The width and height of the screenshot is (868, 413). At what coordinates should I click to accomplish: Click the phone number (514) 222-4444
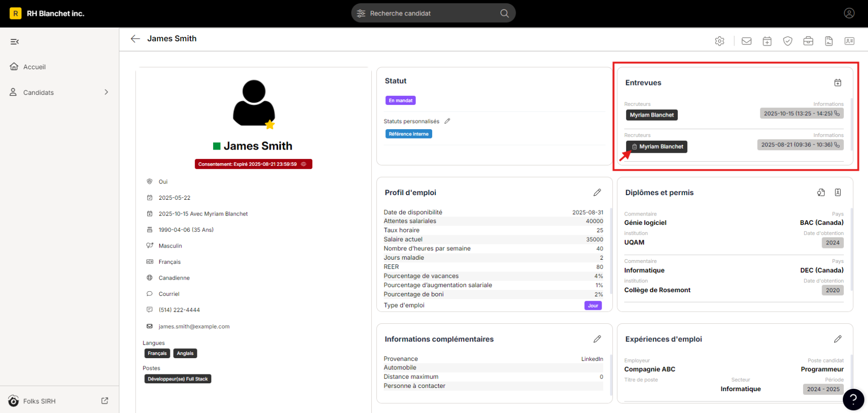(179, 310)
